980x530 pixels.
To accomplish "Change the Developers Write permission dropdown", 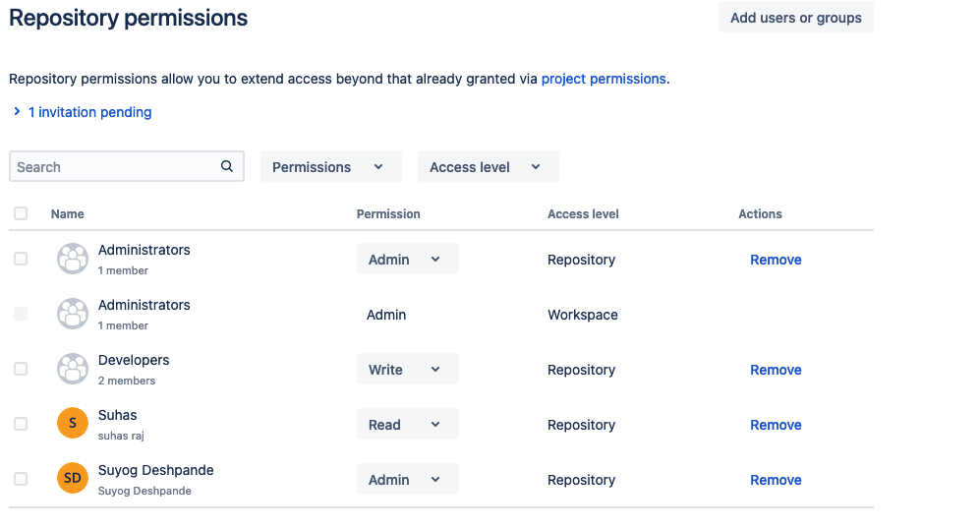I will pos(407,370).
